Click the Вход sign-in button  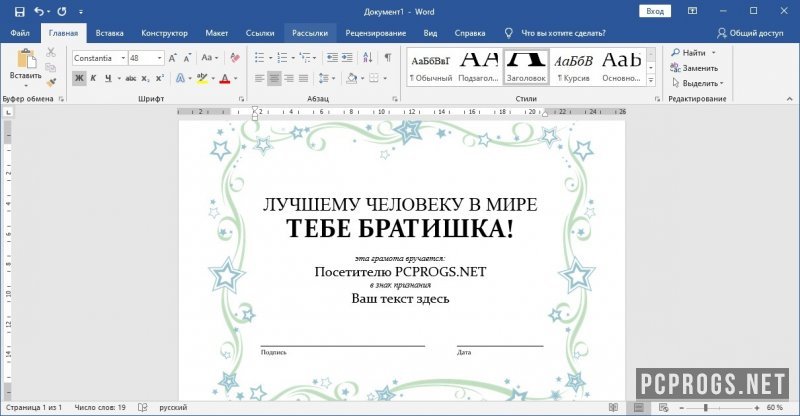pos(655,11)
